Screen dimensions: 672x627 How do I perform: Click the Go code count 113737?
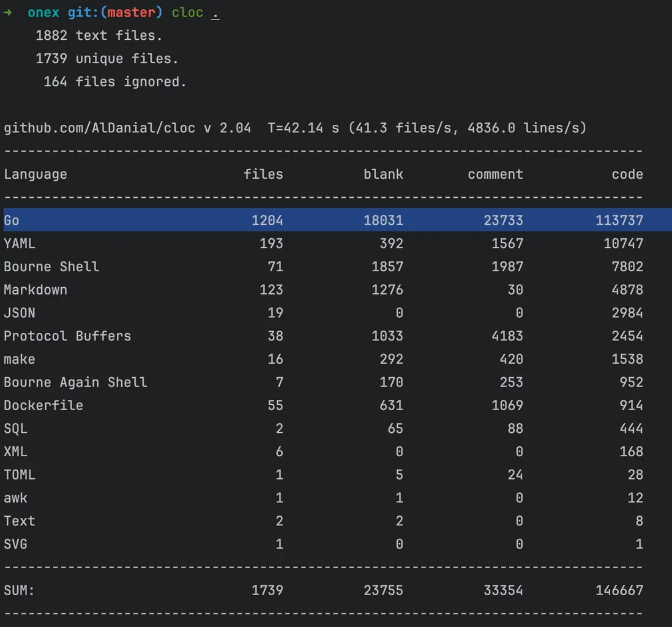click(x=619, y=220)
